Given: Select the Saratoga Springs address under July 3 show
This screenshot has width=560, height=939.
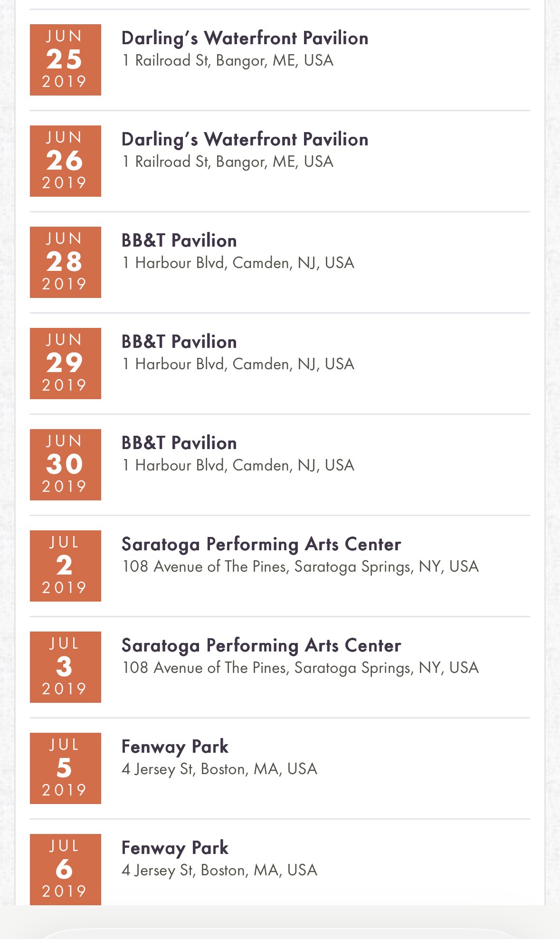Looking at the screenshot, I should point(300,668).
